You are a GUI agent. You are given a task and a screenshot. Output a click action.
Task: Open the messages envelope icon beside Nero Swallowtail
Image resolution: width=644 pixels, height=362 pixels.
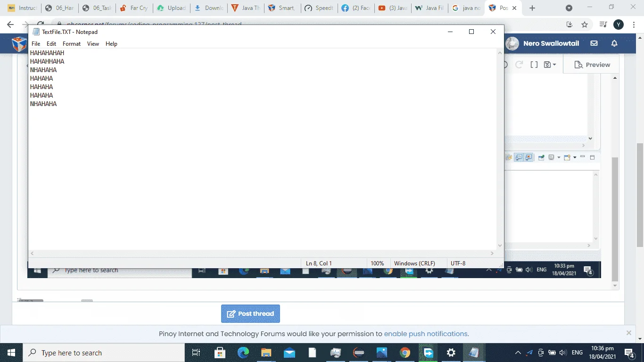[x=594, y=43]
